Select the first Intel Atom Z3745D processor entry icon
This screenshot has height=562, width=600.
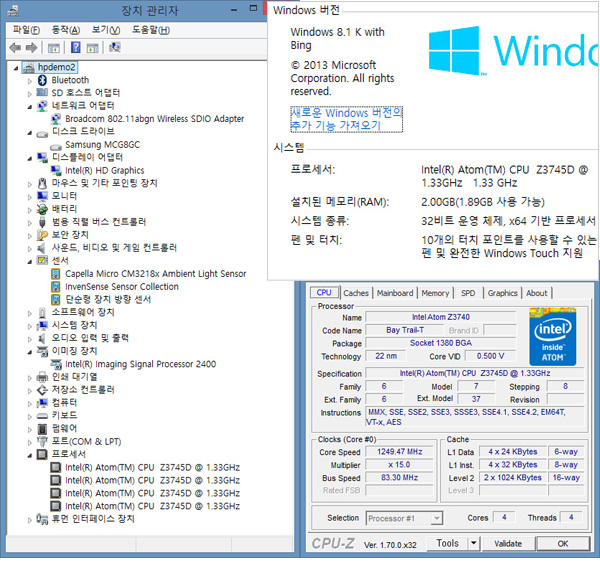(x=56, y=468)
